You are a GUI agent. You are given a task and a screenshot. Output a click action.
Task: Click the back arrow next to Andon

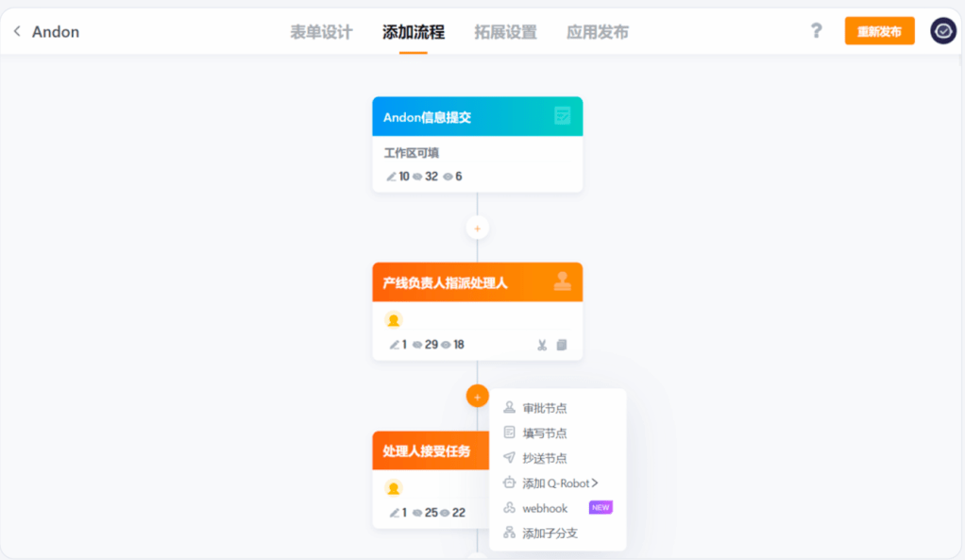(17, 32)
